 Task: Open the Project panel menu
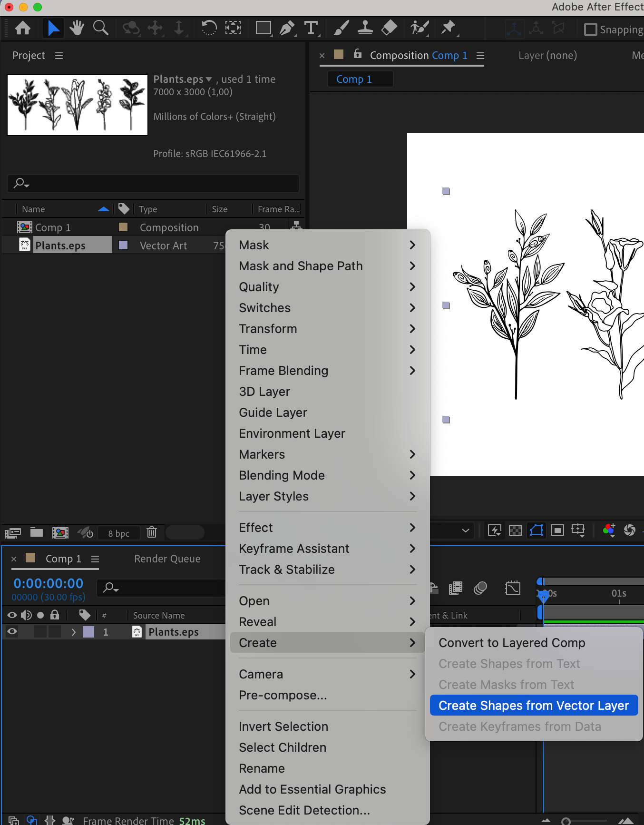click(x=59, y=56)
